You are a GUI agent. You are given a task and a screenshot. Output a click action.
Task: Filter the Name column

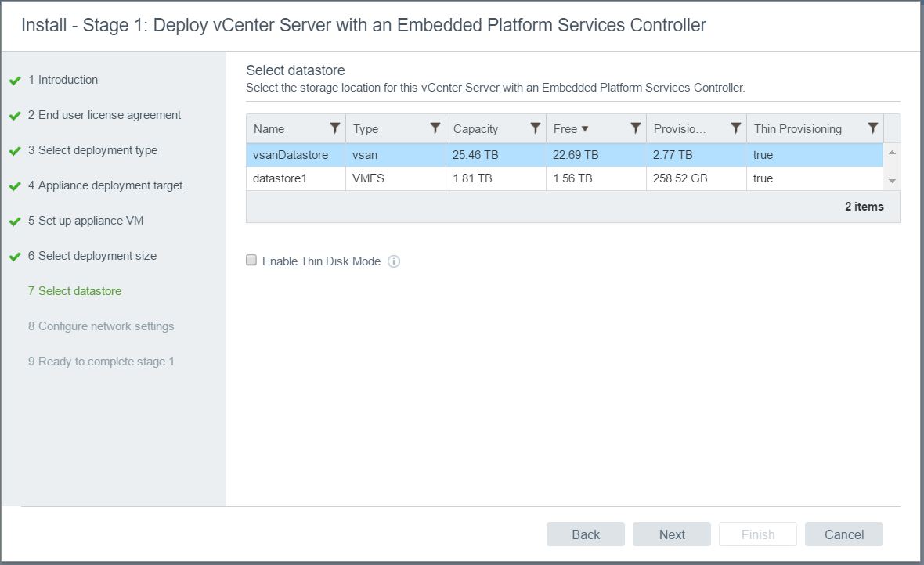coord(334,128)
